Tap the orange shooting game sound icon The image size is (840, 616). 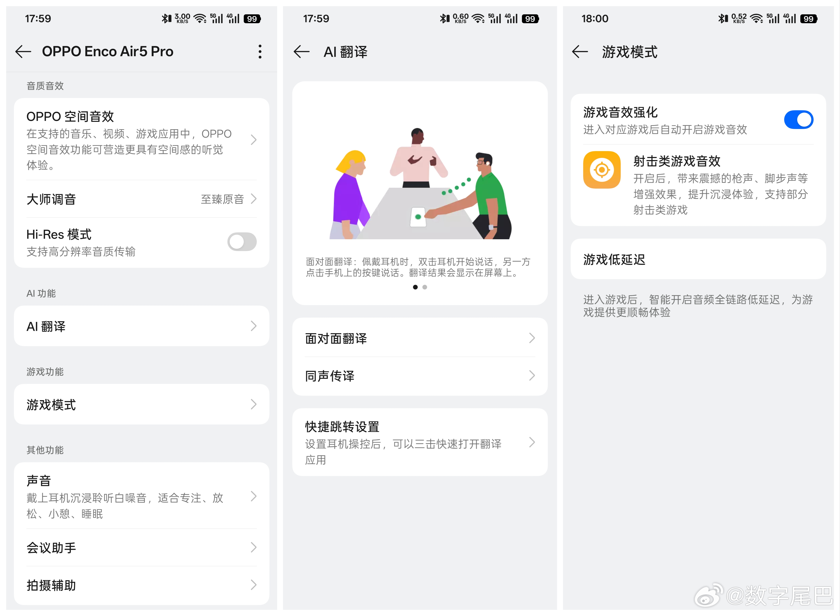[x=602, y=170]
